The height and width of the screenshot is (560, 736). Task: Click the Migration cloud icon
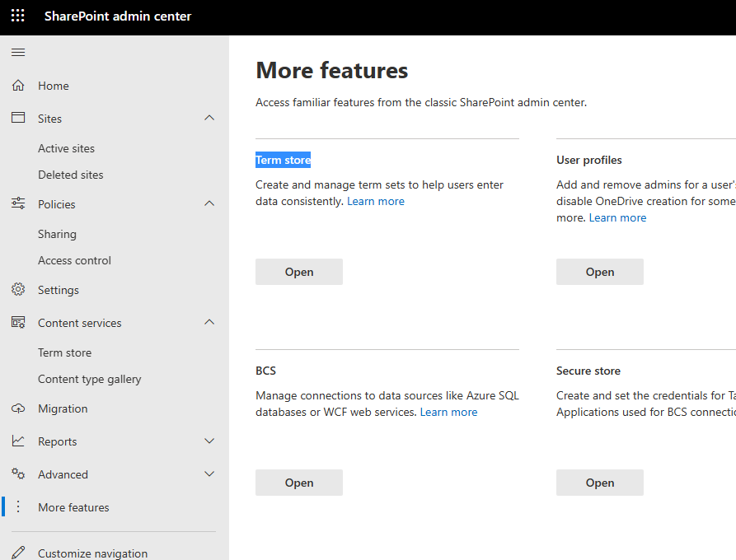(x=18, y=408)
